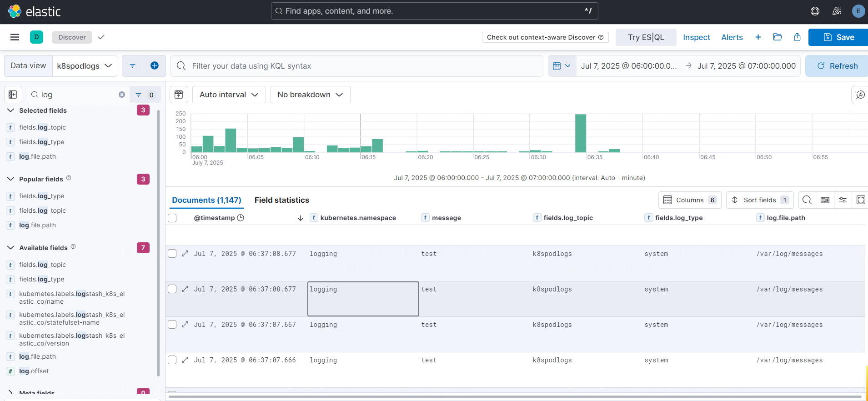Open full screen mode for document table
868x401 pixels.
click(x=860, y=200)
